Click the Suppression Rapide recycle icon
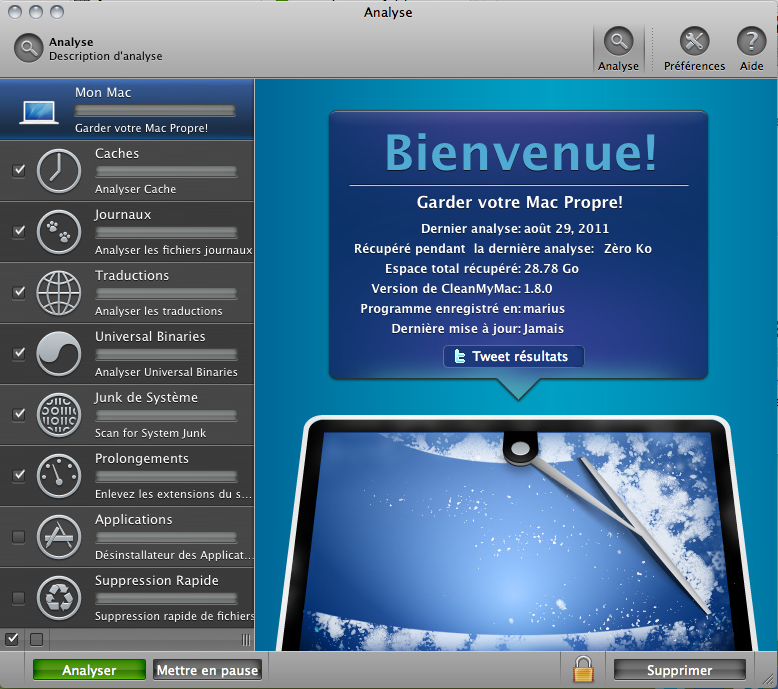 [x=59, y=598]
